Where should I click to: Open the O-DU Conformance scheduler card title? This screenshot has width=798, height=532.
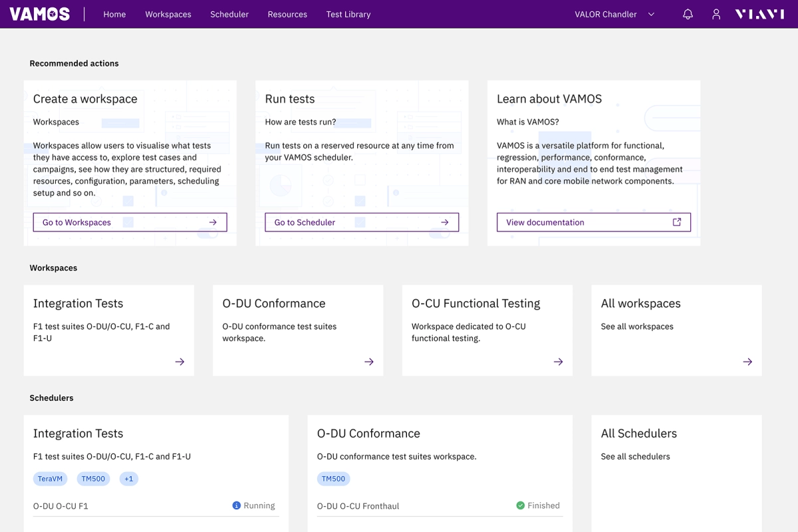point(368,434)
